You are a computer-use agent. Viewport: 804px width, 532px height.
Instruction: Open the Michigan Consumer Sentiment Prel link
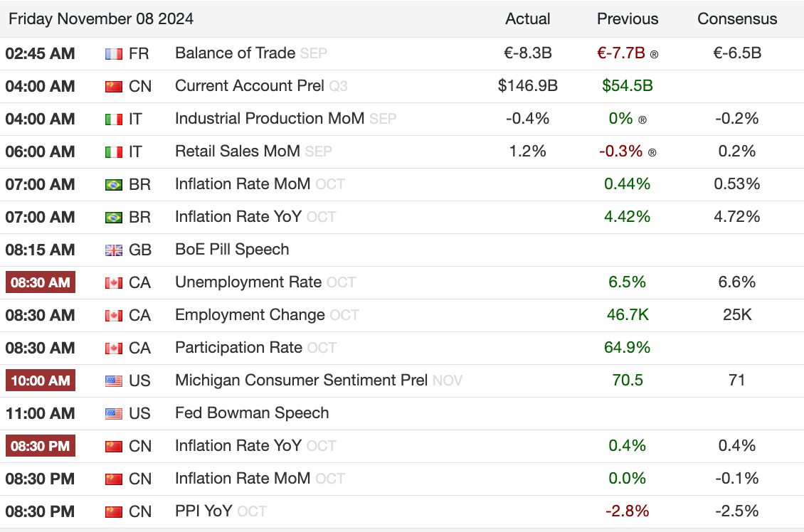pos(301,381)
